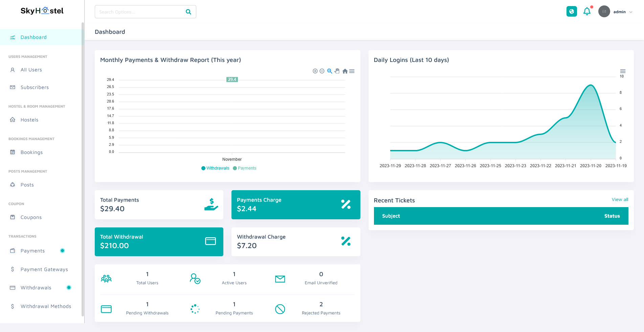Reset chart zoom with home icon

(345, 71)
